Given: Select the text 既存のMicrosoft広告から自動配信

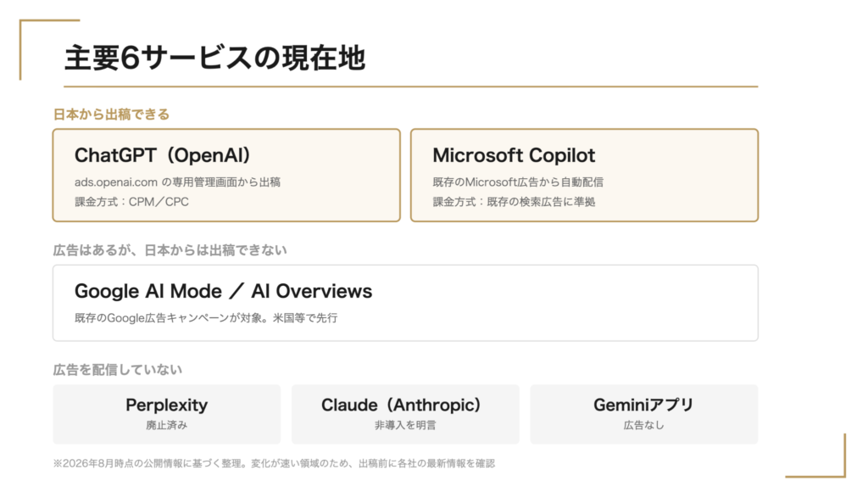Looking at the screenshot, I should pyautogui.click(x=518, y=182).
